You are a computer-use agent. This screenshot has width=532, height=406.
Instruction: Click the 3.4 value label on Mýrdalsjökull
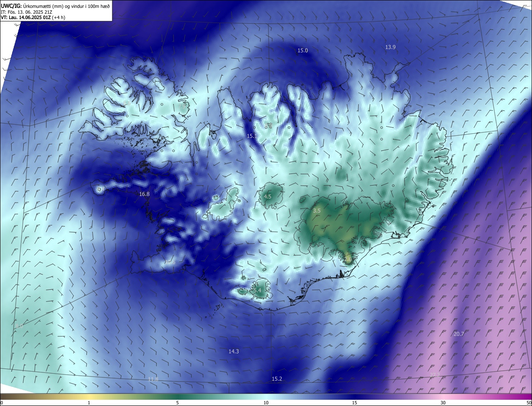(258, 291)
